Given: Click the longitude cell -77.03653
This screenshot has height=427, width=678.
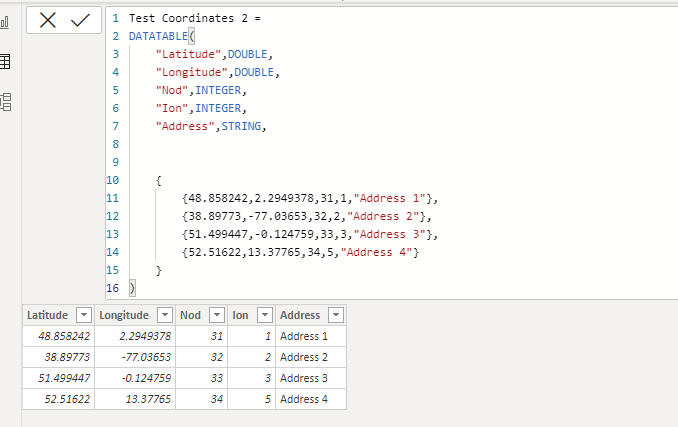Looking at the screenshot, I should tap(135, 357).
